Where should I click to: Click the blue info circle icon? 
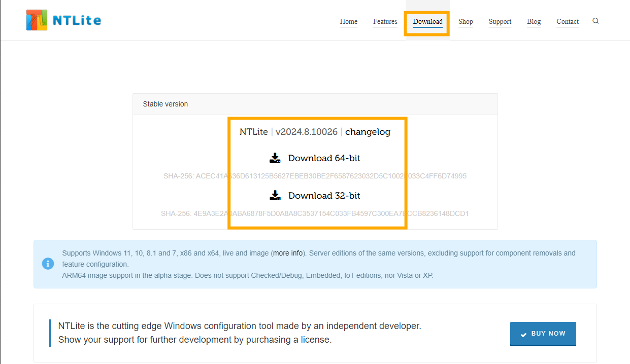48,264
